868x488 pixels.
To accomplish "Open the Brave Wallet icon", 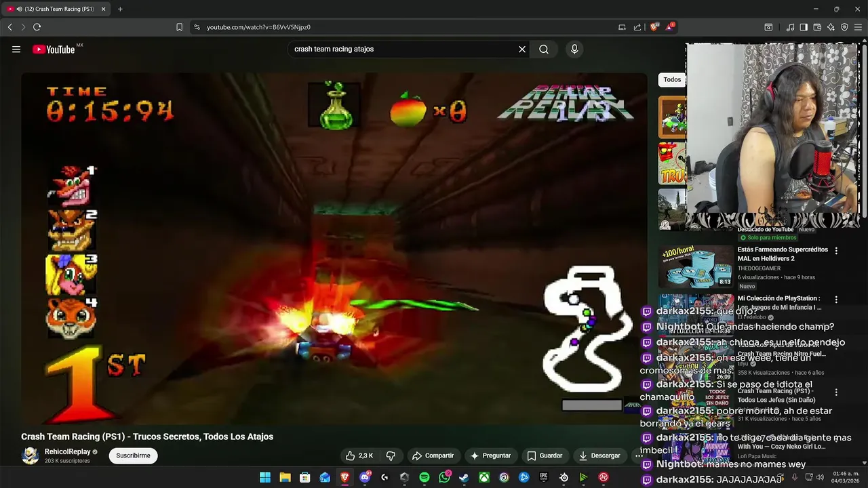I will [817, 27].
